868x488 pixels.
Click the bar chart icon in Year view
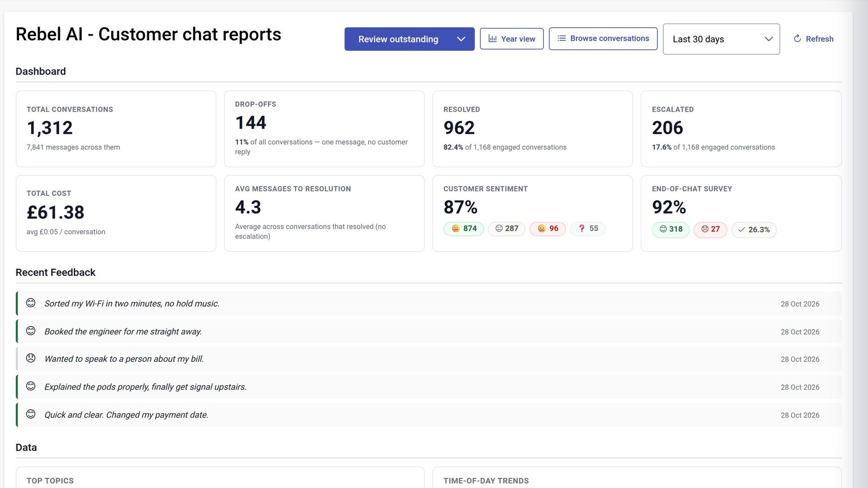click(x=493, y=39)
